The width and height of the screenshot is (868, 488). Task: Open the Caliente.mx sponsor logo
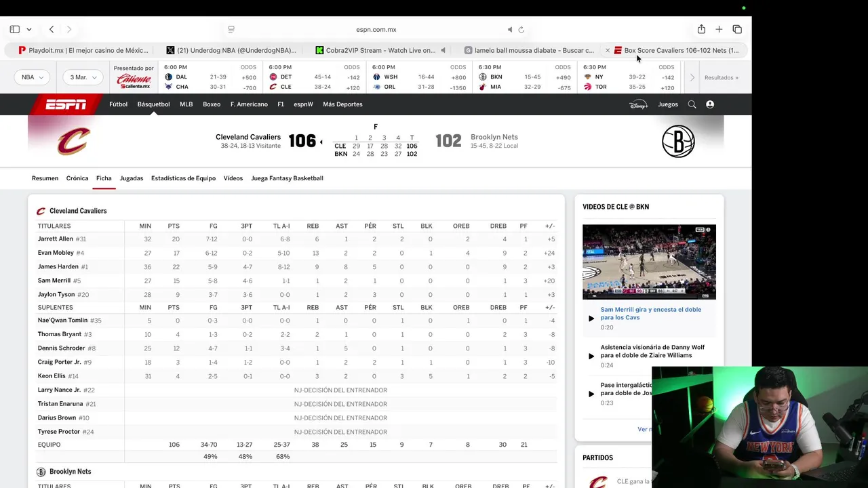[x=134, y=81]
